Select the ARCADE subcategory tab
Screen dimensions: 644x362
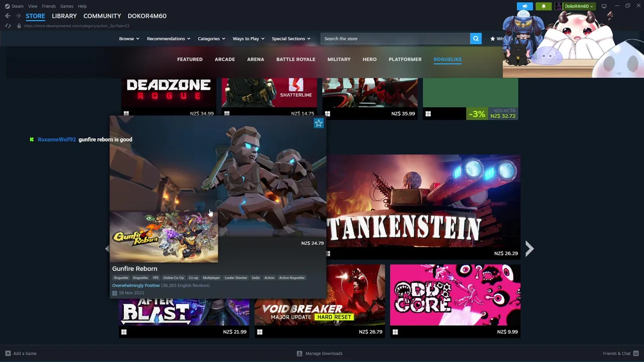pos(225,59)
